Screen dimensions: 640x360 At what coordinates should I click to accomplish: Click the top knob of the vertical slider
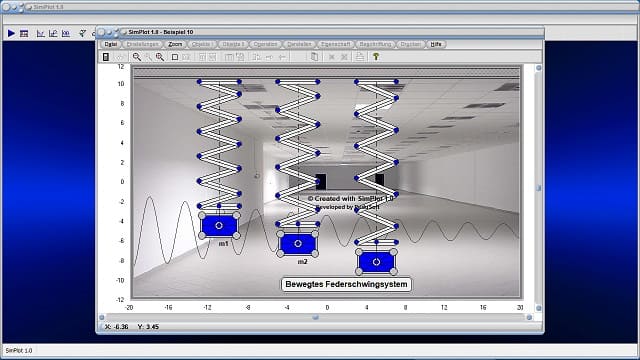(x=538, y=68)
